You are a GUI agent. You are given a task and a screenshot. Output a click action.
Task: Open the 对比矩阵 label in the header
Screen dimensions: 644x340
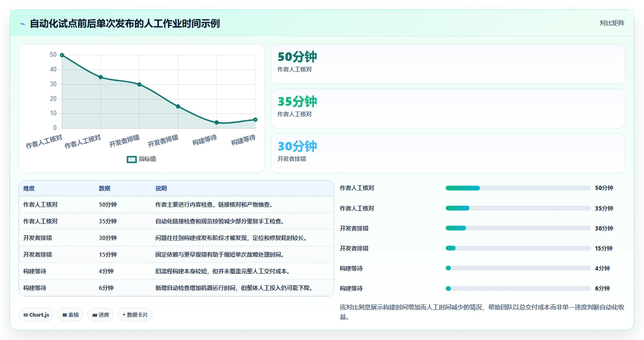pos(612,23)
